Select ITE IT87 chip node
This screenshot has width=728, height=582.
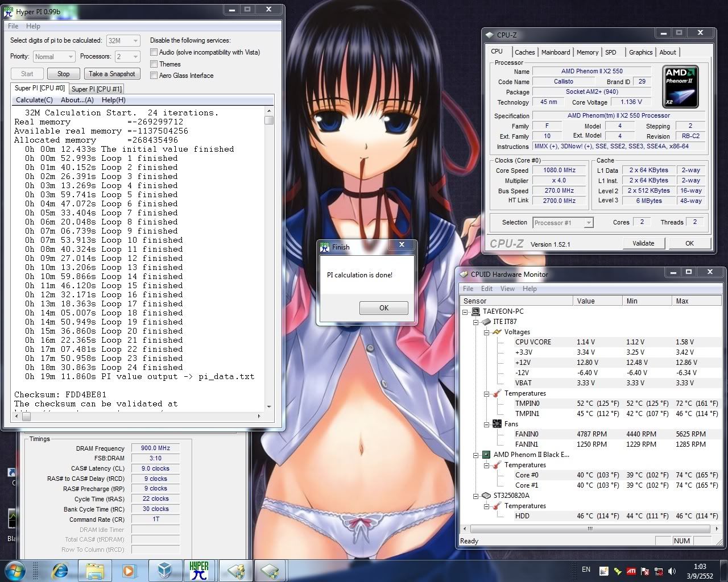click(504, 322)
